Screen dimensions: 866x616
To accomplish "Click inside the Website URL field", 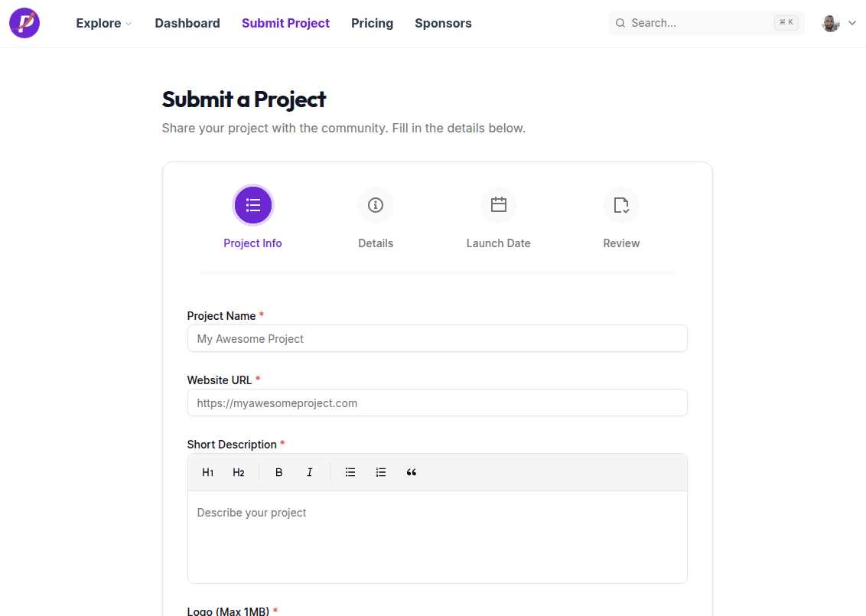I will coord(437,403).
